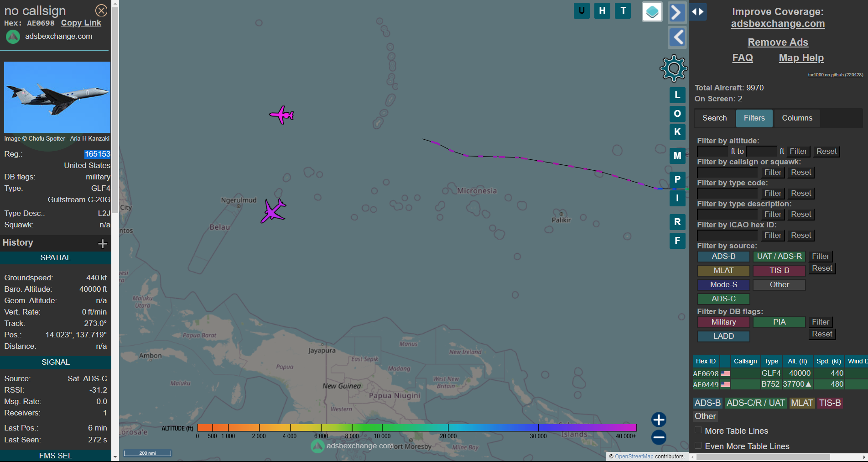The width and height of the screenshot is (868, 462).
Task: Toggle Military DB flag filter
Action: [723, 322]
